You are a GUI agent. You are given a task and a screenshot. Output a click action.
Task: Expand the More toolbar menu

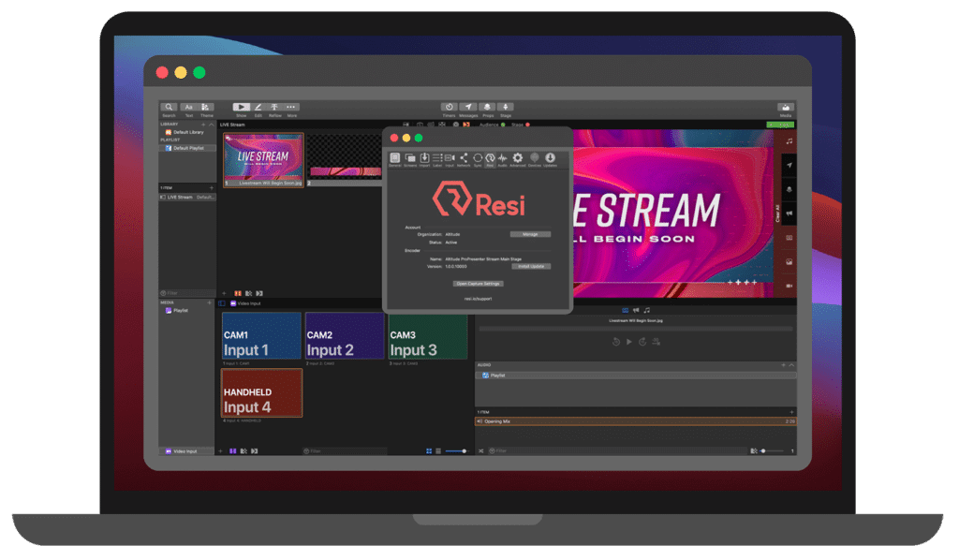click(x=292, y=108)
